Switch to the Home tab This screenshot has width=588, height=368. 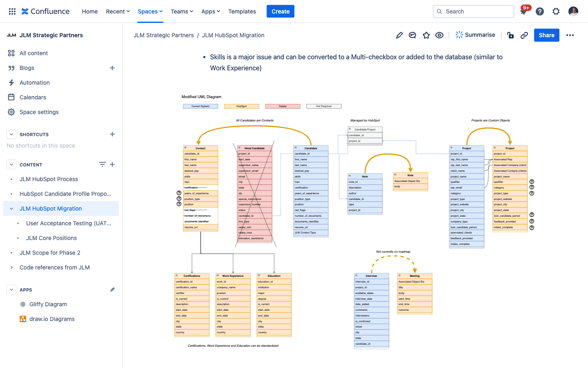89,11
